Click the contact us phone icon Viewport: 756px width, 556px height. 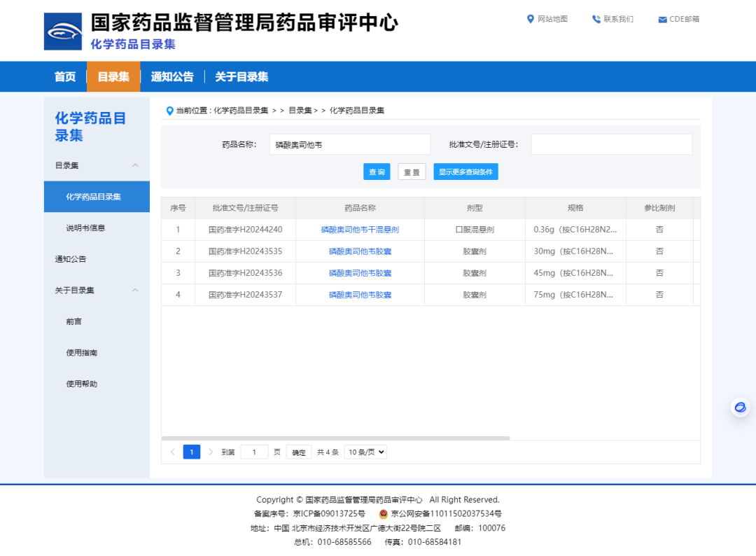(596, 20)
